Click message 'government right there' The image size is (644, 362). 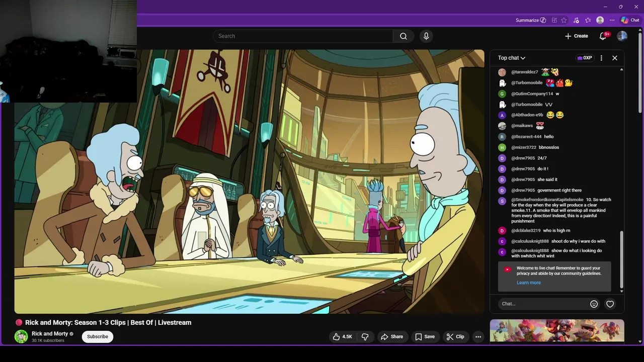click(x=559, y=191)
